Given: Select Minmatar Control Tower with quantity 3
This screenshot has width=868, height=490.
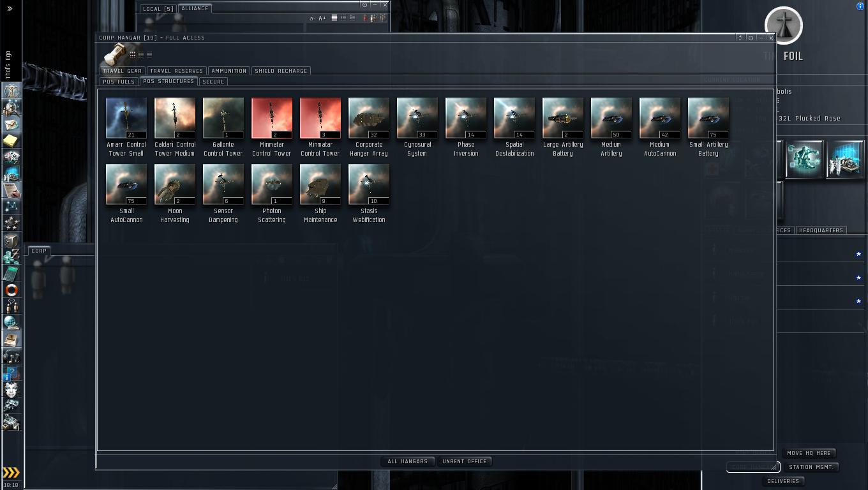Looking at the screenshot, I should coord(320,127).
